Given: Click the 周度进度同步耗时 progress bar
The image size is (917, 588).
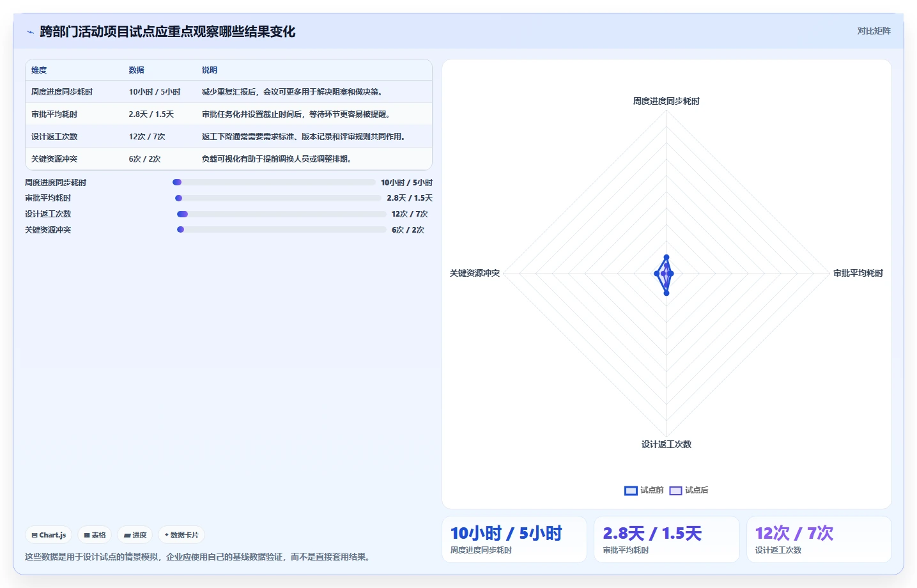Looking at the screenshot, I should point(274,182).
